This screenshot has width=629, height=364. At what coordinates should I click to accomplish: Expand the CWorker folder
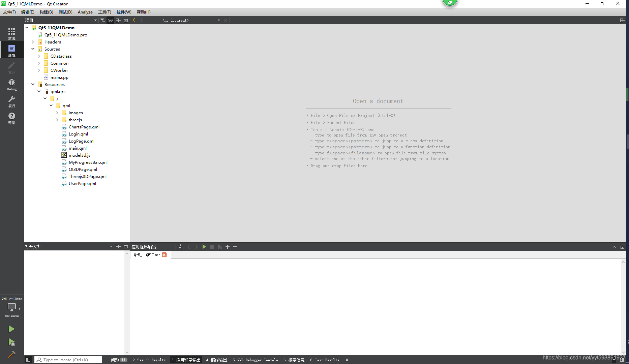(39, 70)
